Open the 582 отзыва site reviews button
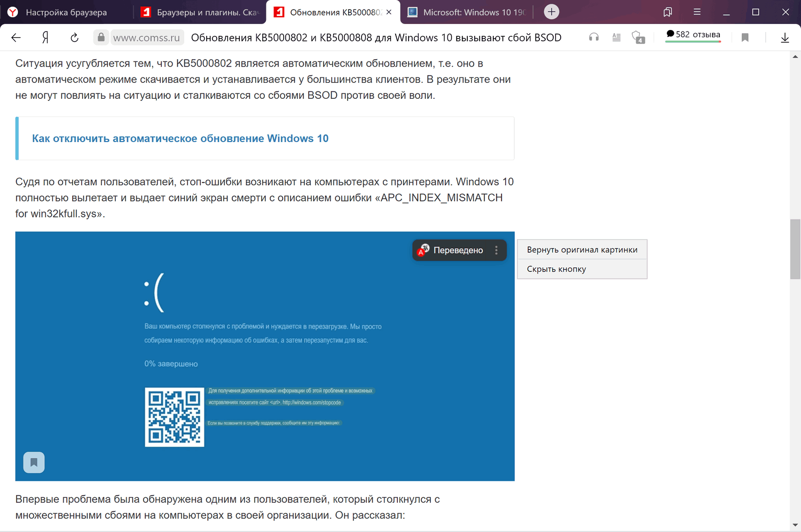Image resolution: width=801 pixels, height=532 pixels. point(693,35)
